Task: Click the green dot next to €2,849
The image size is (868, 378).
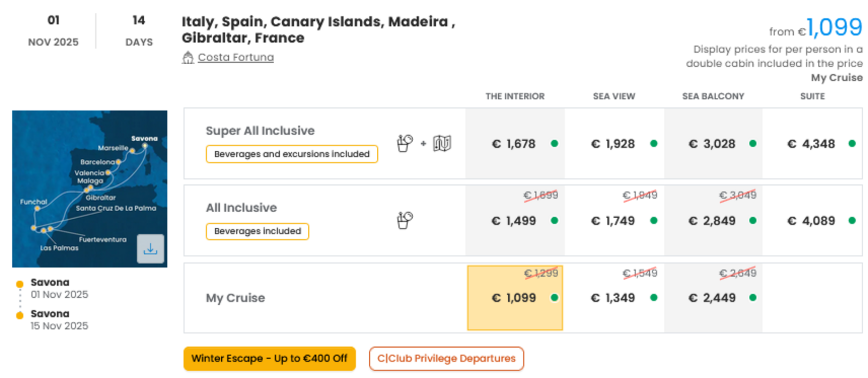Action: [753, 221]
